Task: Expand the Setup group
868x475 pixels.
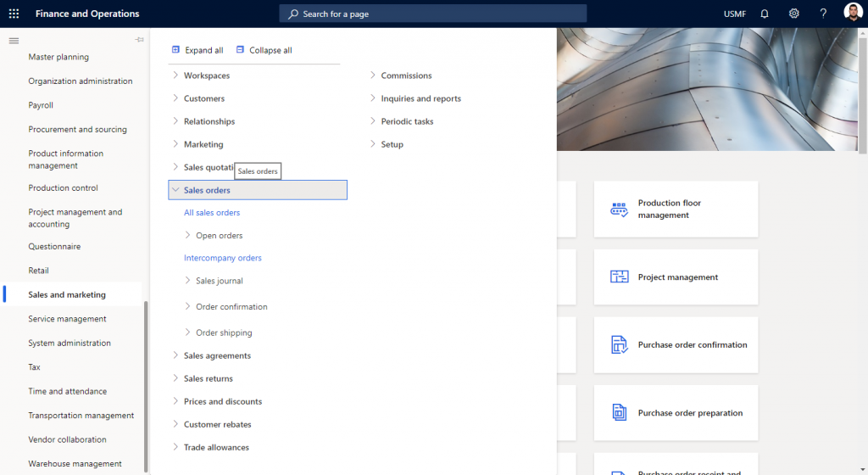Action: click(373, 144)
